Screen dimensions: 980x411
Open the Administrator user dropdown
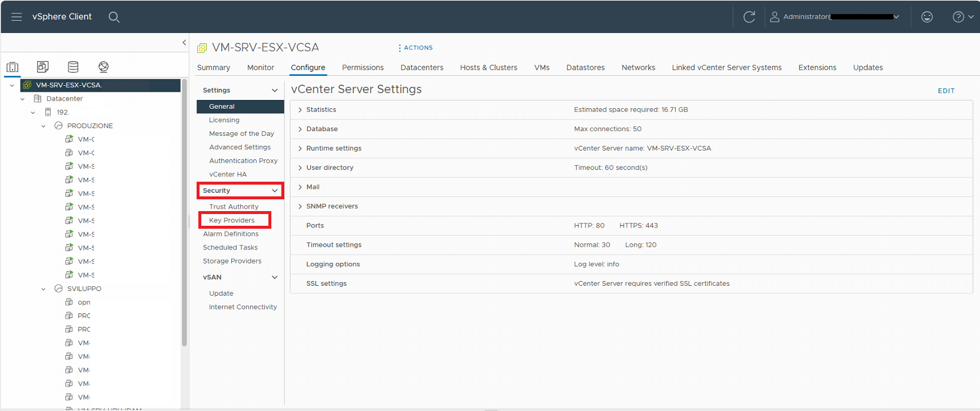pyautogui.click(x=835, y=17)
